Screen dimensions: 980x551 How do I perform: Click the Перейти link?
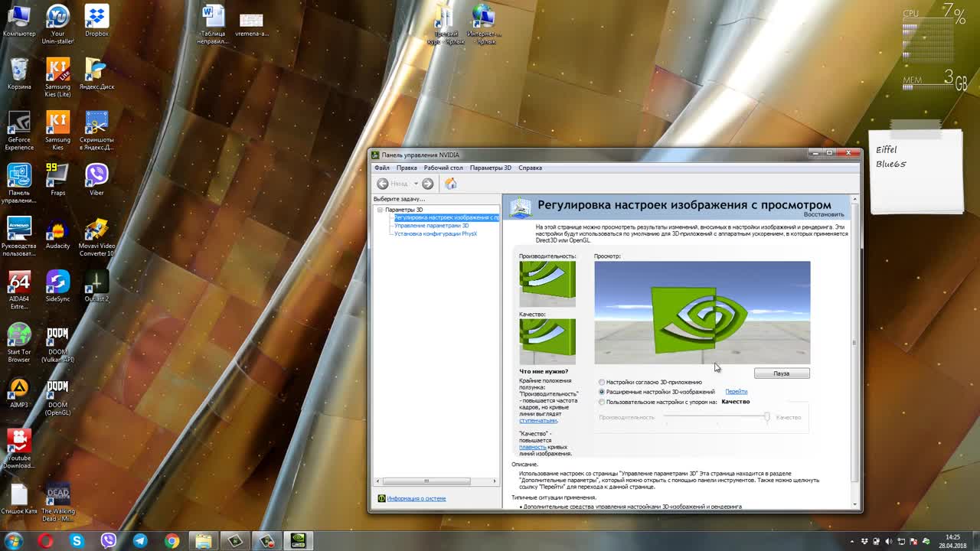pos(736,392)
